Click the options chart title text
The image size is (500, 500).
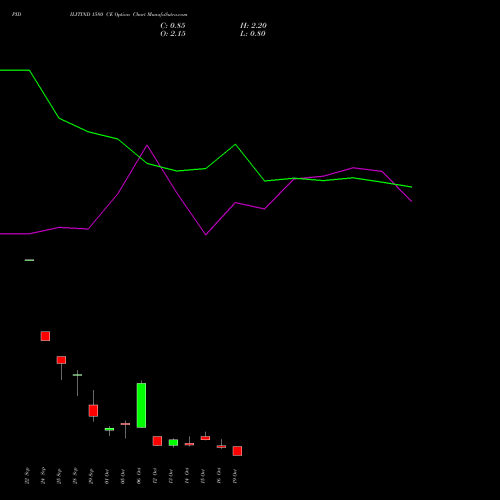tap(129, 15)
